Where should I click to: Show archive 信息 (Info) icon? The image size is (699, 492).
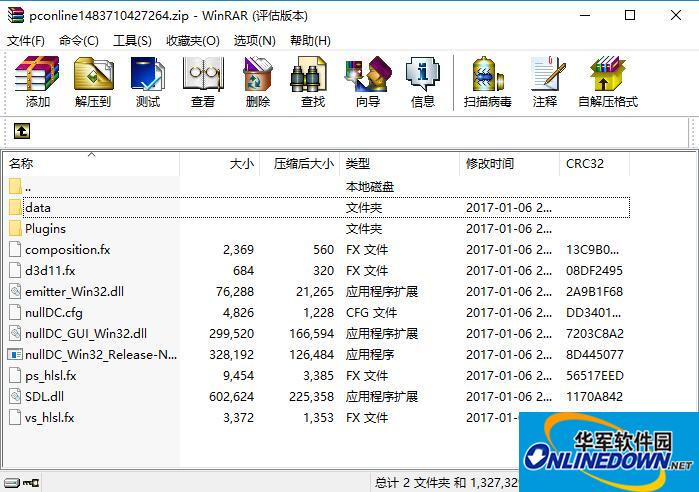click(422, 81)
